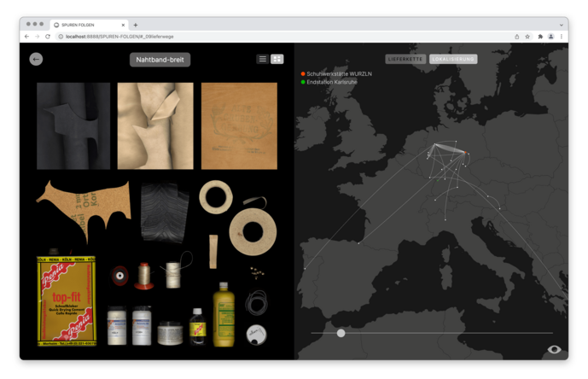Click the Nahtband-breit title button
588x379 pixels.
[160, 60]
